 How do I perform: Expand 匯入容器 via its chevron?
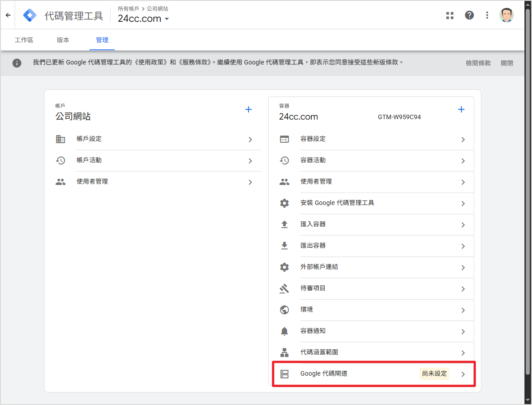click(x=463, y=225)
